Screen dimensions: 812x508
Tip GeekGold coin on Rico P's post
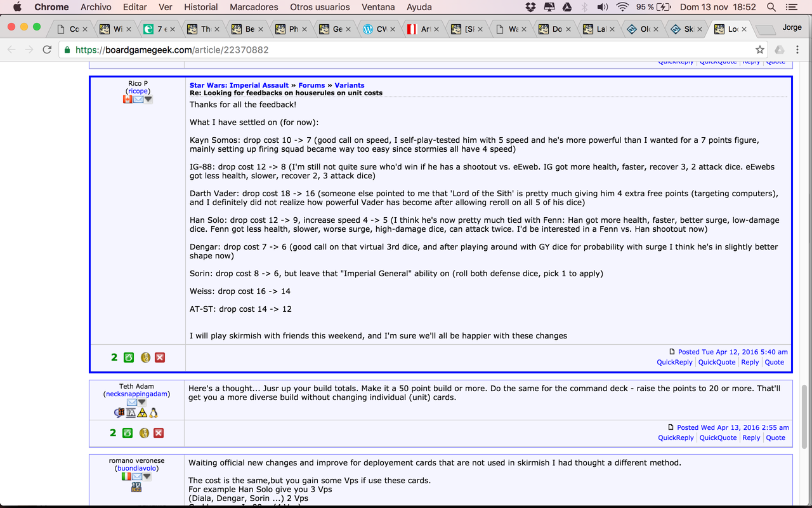(145, 358)
